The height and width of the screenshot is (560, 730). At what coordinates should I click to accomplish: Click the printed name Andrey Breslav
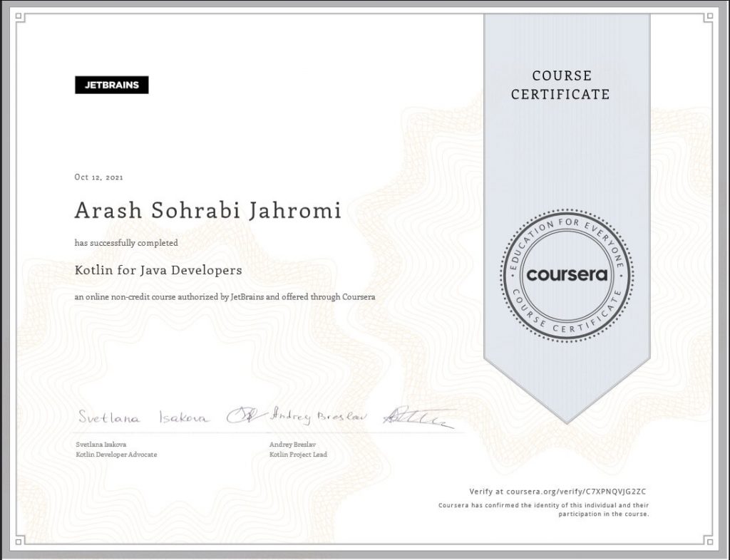pos(292,444)
